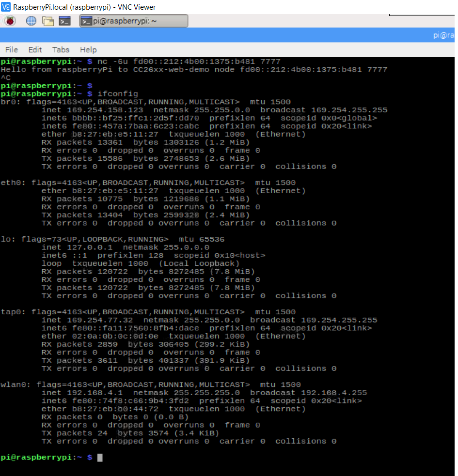Click "mtu 65536" on the lo line

pos(202,239)
